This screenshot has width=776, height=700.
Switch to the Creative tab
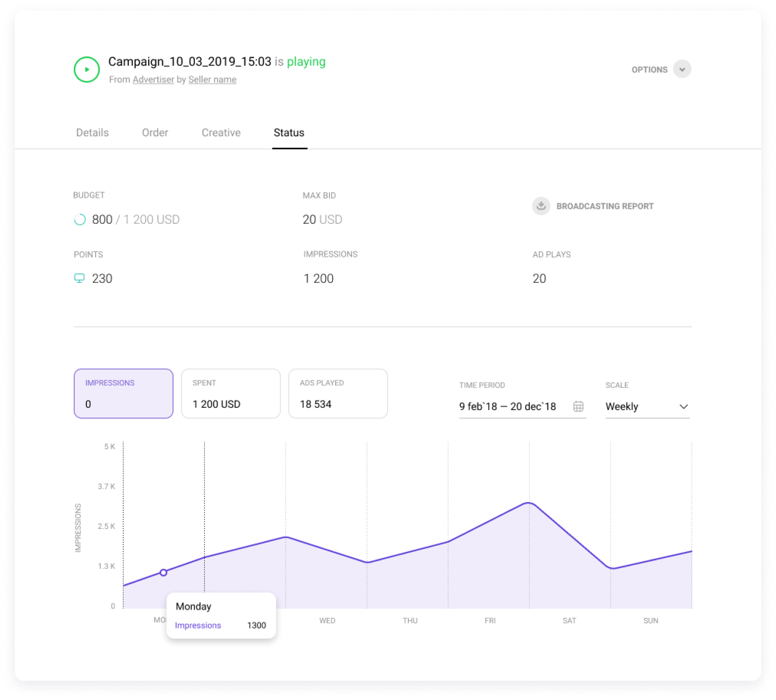click(x=221, y=133)
